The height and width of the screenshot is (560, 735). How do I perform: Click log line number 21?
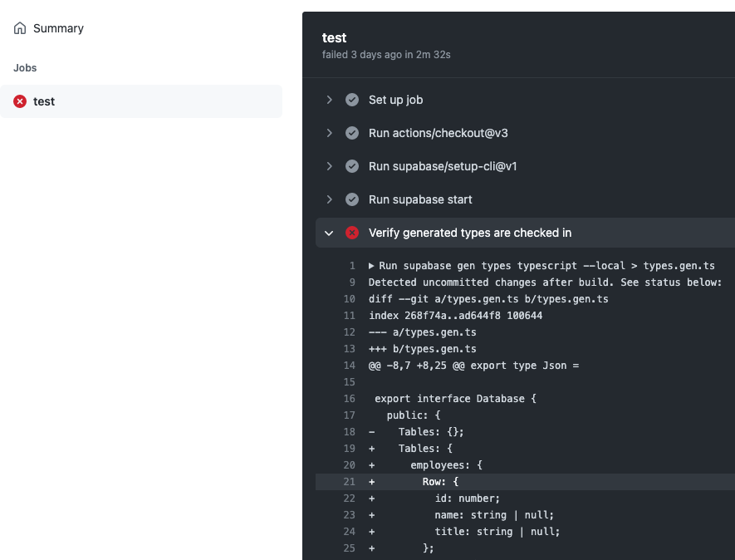point(349,482)
